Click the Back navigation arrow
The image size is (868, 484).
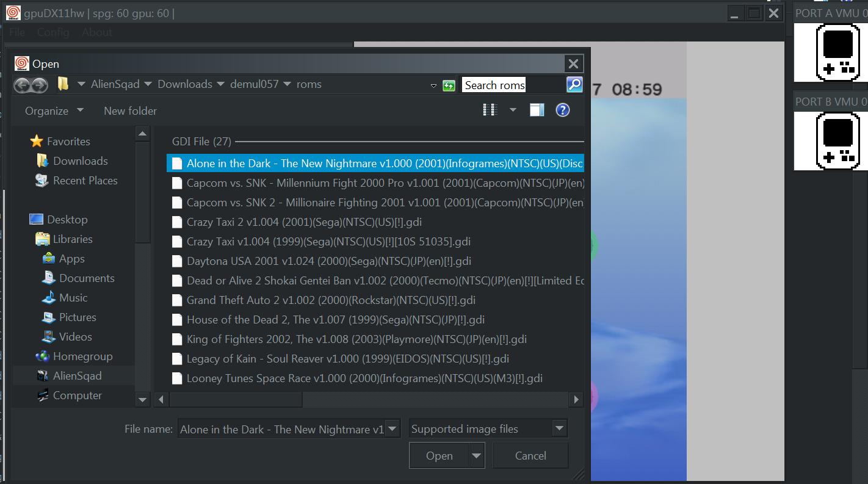23,85
